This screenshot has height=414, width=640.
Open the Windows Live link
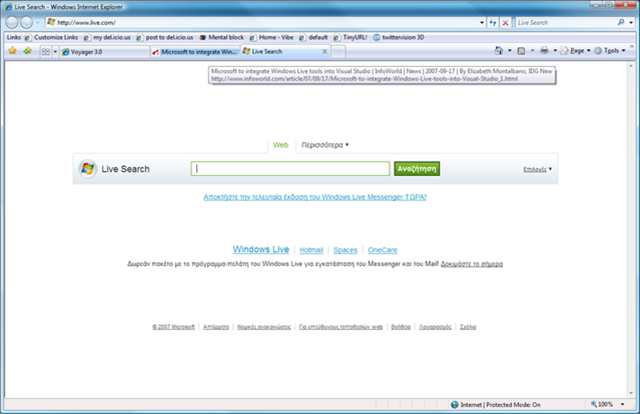coord(261,249)
